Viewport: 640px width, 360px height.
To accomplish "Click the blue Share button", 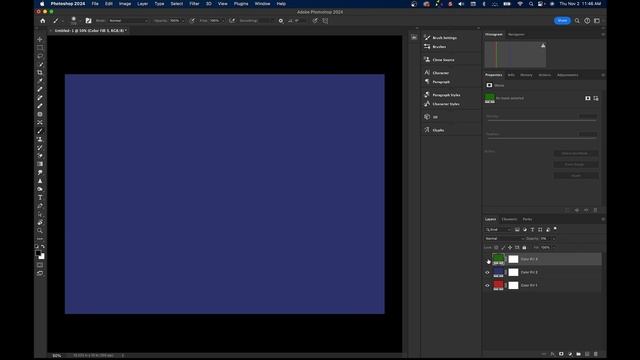I will point(562,20).
